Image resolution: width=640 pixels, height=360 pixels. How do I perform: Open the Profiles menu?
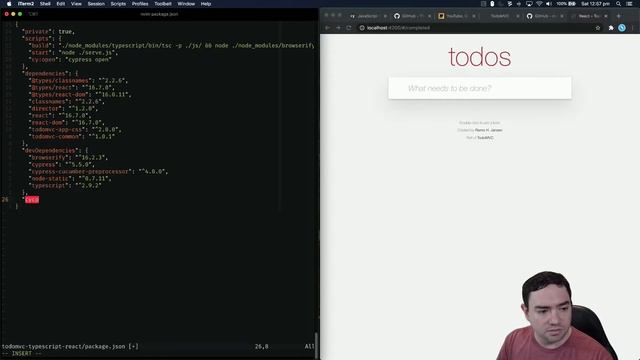(x=140, y=4)
